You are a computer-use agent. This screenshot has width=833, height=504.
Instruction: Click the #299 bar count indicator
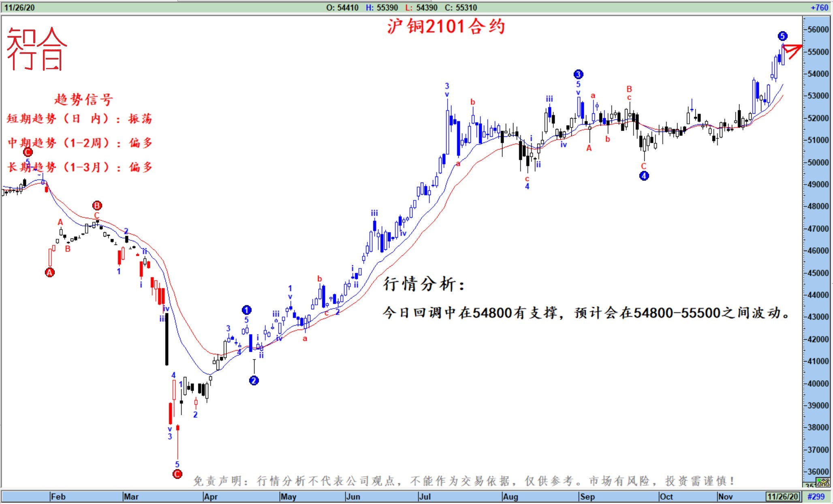[x=816, y=496]
